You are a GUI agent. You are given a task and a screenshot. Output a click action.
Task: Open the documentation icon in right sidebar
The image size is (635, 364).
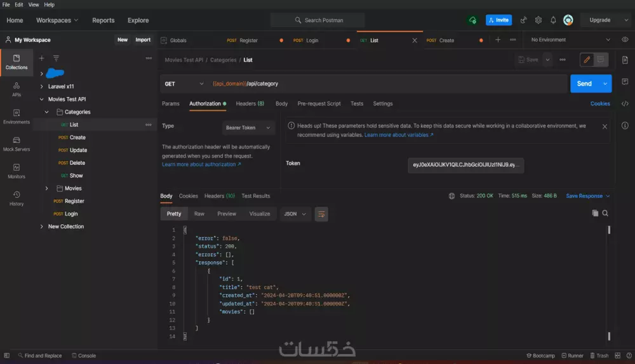coord(625,60)
